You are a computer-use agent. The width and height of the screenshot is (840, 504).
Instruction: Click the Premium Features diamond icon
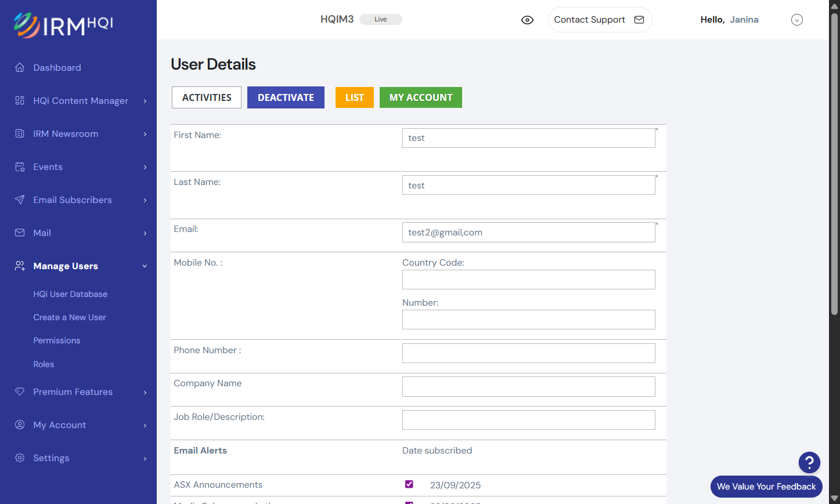tap(20, 391)
